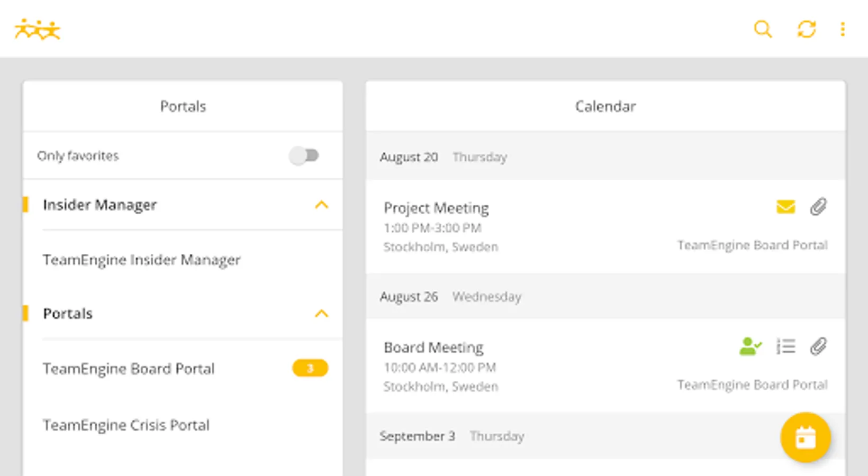868x476 pixels.
Task: Click the paperclip attachment on Board Meeting
Action: (x=818, y=346)
